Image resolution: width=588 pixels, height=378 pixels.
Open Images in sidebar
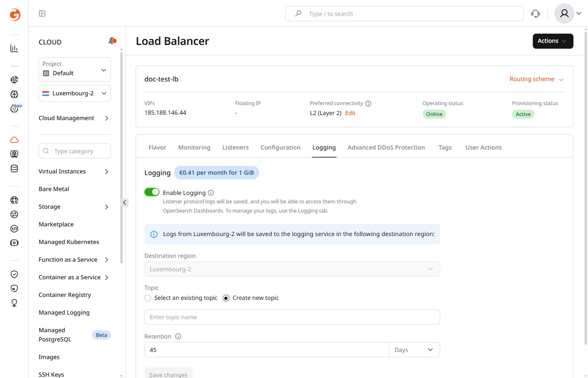(49, 357)
